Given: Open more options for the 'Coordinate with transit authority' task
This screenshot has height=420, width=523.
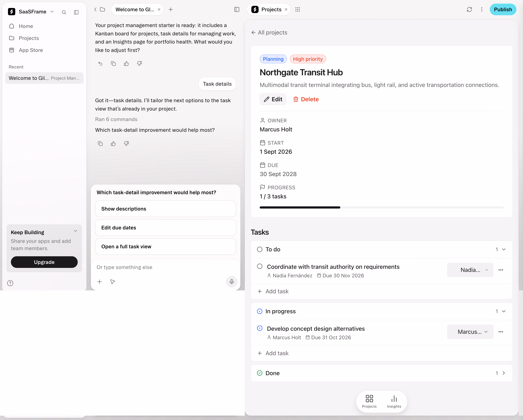Looking at the screenshot, I should (x=501, y=270).
